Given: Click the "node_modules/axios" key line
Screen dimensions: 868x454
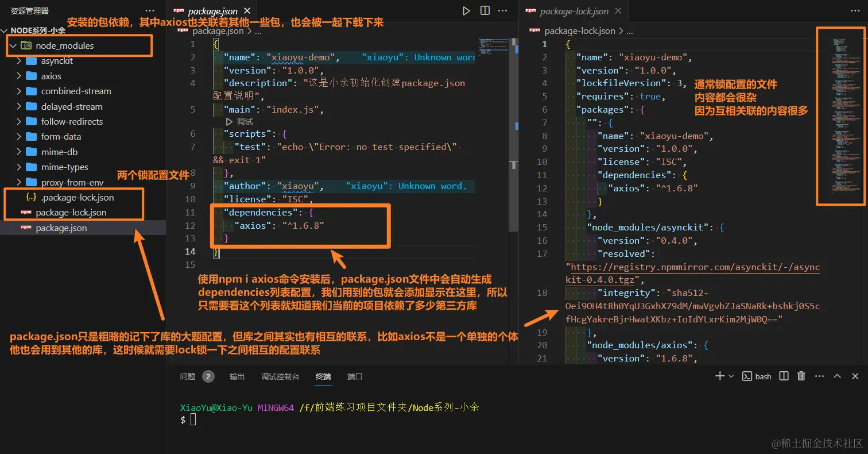Looking at the screenshot, I should [x=648, y=345].
